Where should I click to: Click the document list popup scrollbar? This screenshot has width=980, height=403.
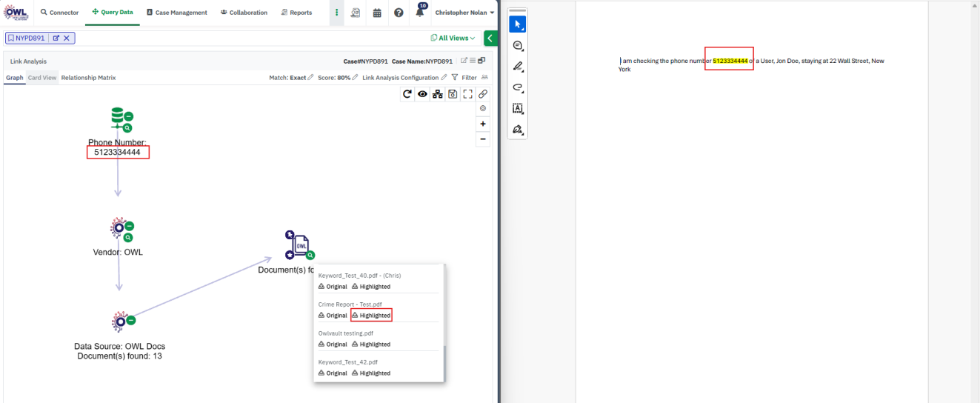coord(443,363)
